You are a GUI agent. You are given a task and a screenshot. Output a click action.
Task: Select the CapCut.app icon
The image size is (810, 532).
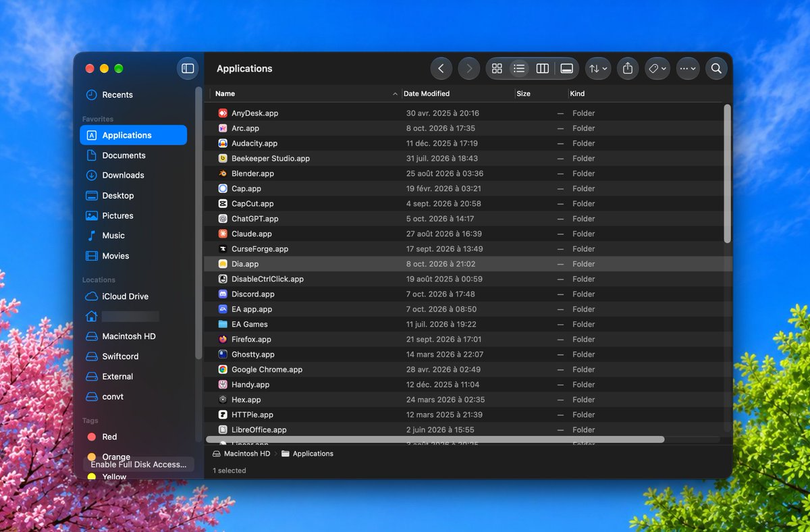[x=223, y=204]
